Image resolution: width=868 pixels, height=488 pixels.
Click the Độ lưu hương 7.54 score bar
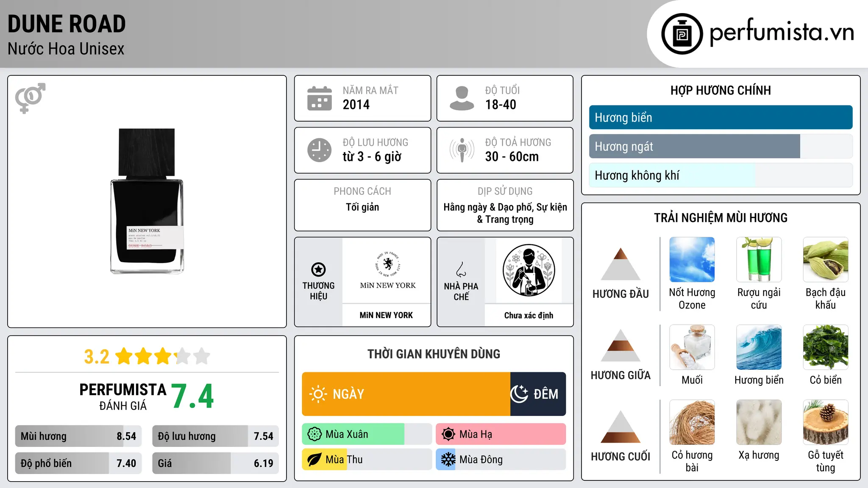pos(215,436)
